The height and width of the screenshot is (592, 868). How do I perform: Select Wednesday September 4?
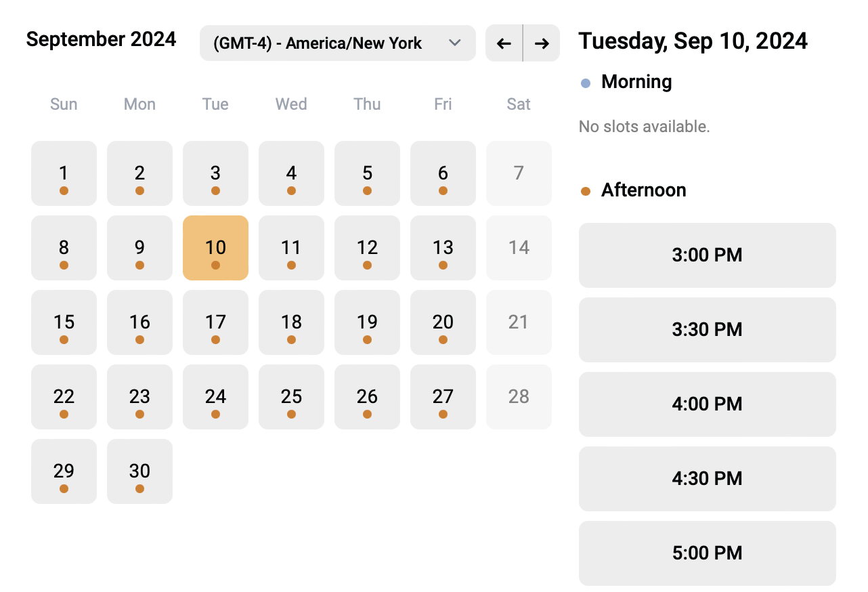tap(291, 173)
